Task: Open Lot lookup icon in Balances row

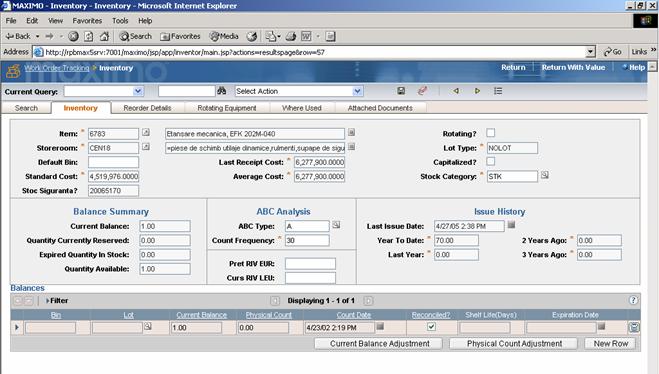Action: tap(148, 326)
